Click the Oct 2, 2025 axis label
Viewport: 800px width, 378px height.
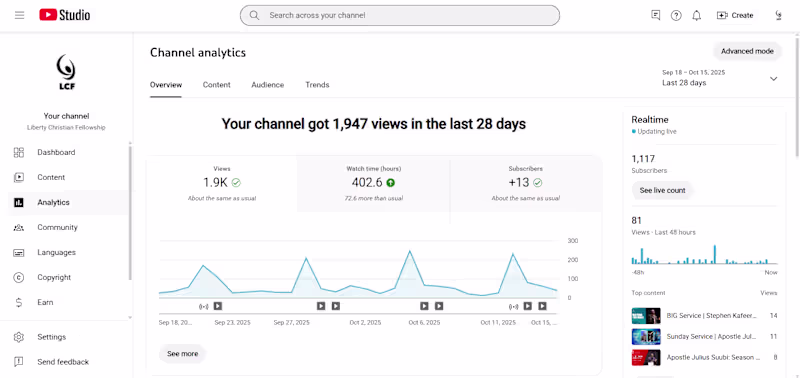pyautogui.click(x=365, y=322)
